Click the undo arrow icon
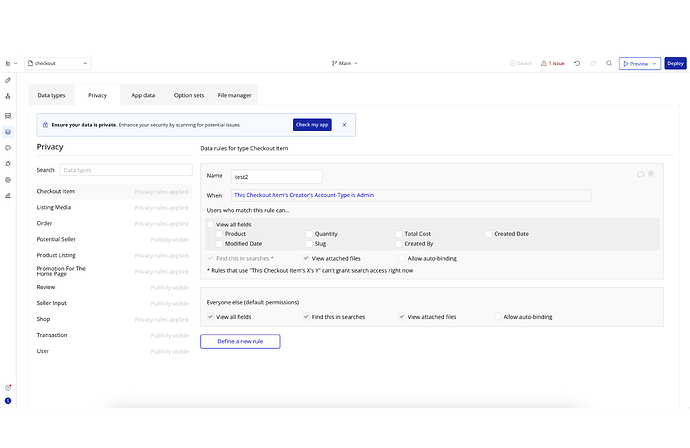Viewport: 690px width, 448px height. [577, 63]
